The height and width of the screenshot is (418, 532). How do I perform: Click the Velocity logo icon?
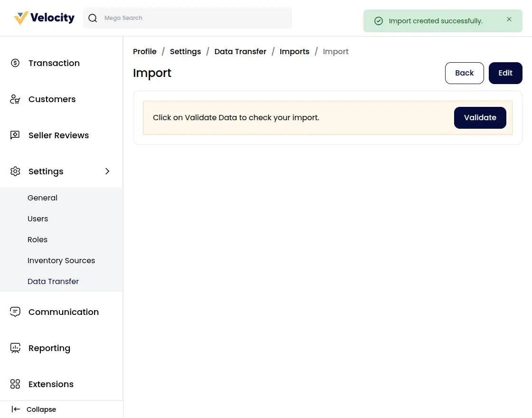[x=21, y=18]
